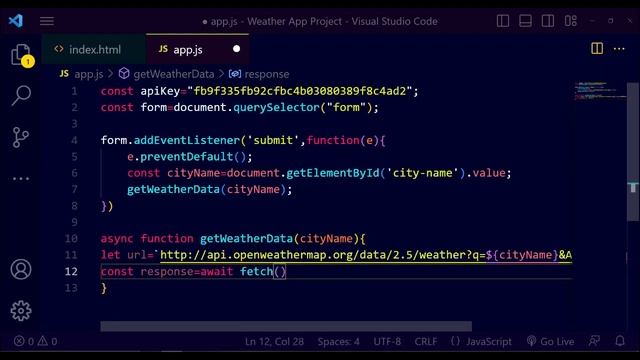Open More Actions ellipsis in editor toolbar
Screen dimensions: 640x360
[619, 49]
